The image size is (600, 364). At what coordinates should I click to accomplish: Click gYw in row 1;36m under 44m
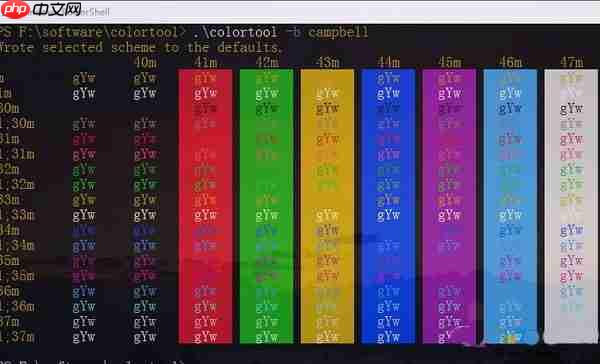pos(388,307)
